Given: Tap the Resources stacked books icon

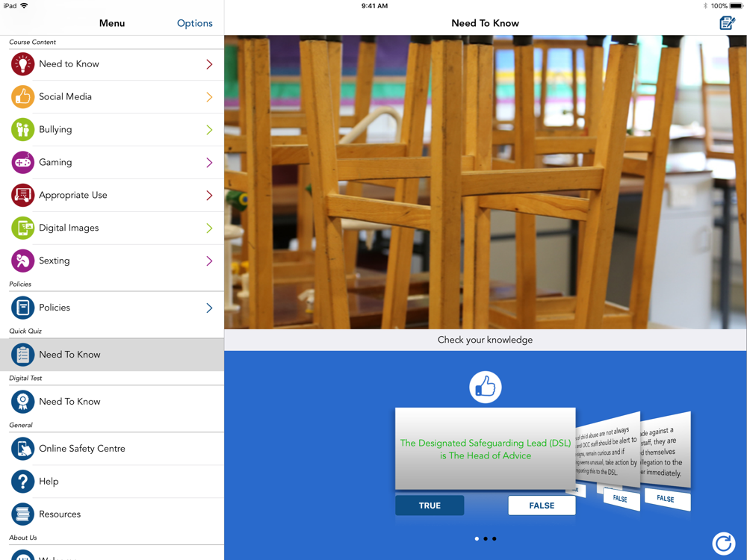Looking at the screenshot, I should 23,514.
